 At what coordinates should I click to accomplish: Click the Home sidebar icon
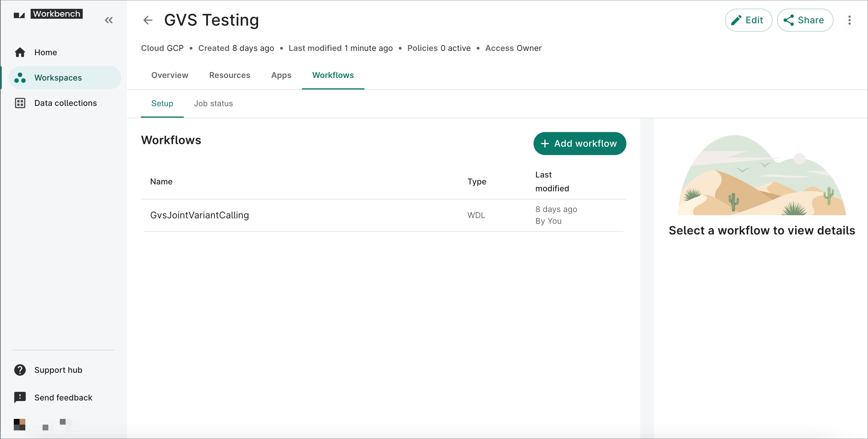pos(21,52)
